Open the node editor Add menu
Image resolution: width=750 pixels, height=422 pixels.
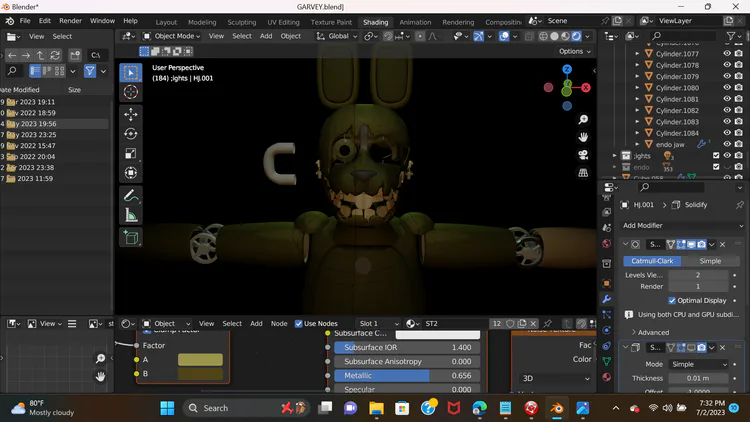[256, 323]
